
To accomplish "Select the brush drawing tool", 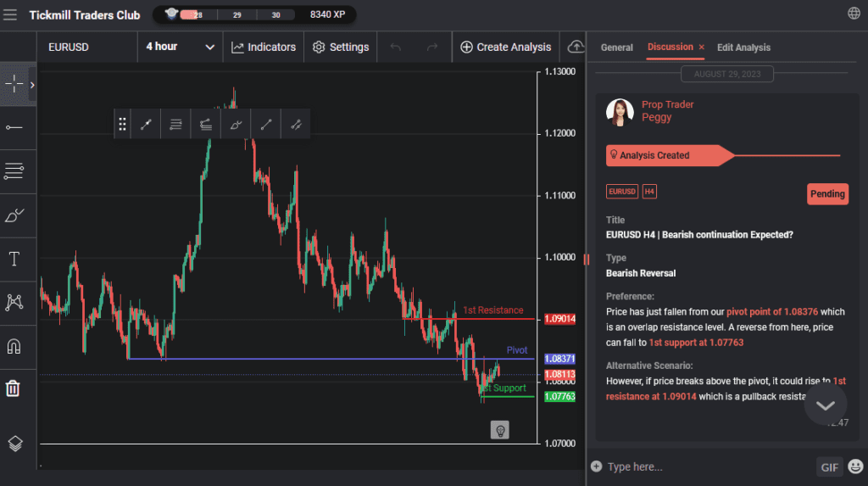I will pyautogui.click(x=14, y=215).
